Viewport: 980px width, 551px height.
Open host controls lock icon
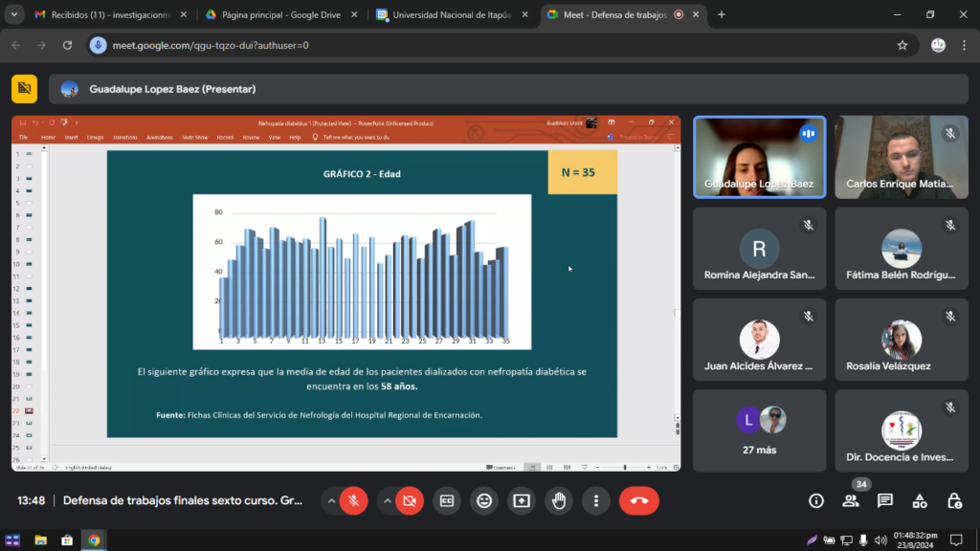954,500
